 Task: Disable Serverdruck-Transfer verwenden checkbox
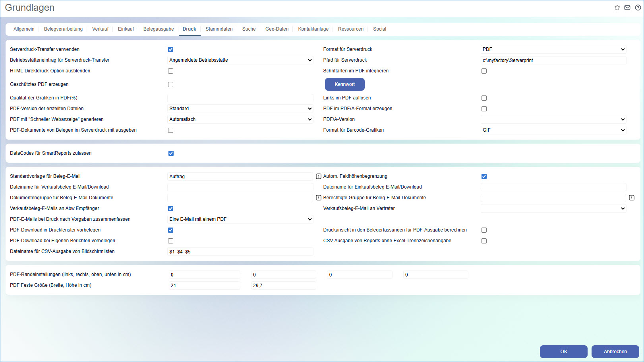tap(170, 49)
